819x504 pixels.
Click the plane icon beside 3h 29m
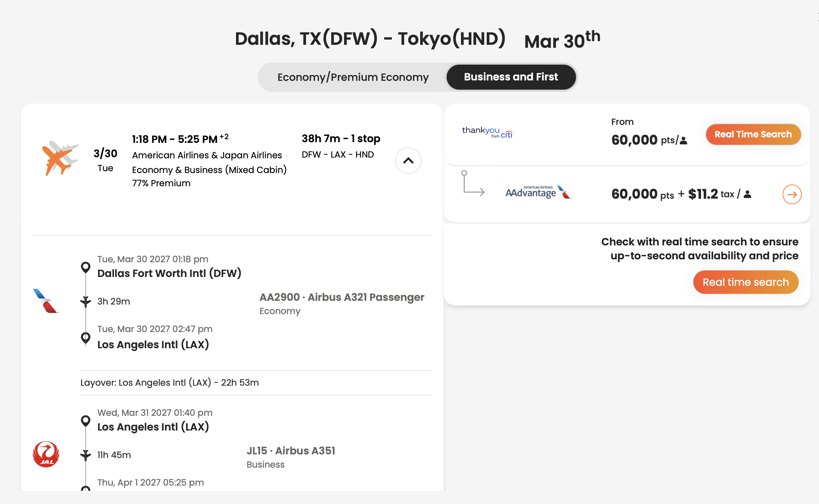(86, 302)
